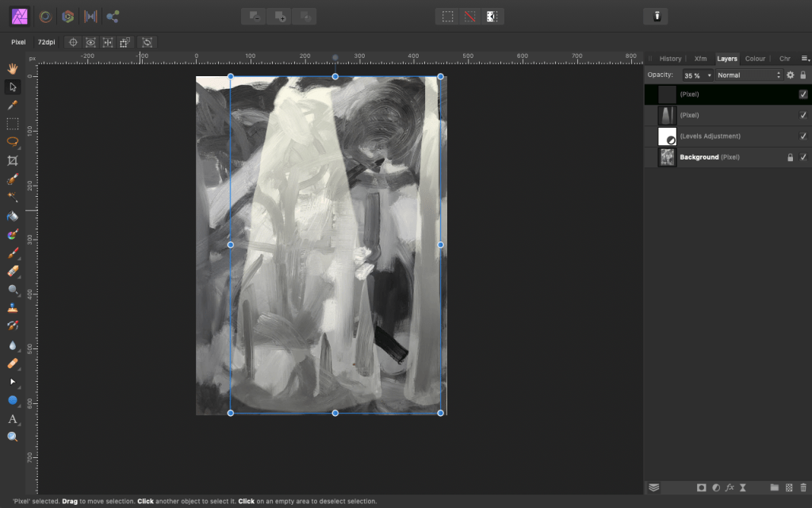The height and width of the screenshot is (508, 812).
Task: Toggle visibility of the top Pixel layer
Action: [x=803, y=94]
